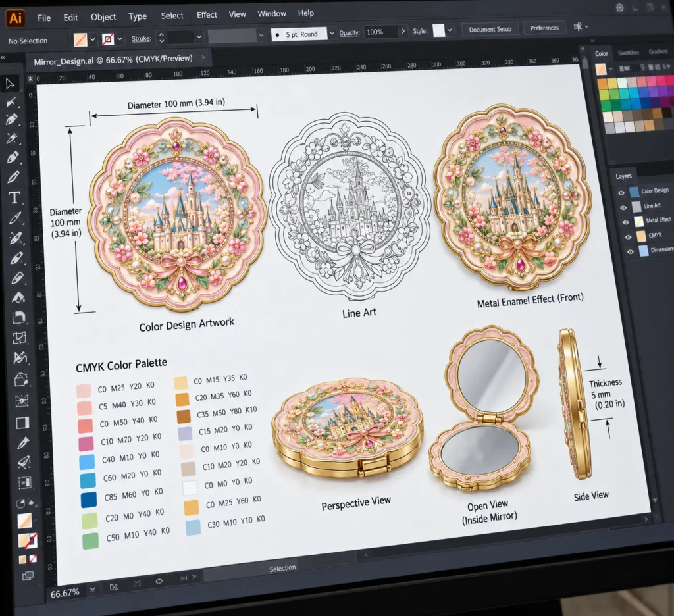Select the Pen tool nib icon
This screenshot has height=616, width=674.
tap(12, 119)
